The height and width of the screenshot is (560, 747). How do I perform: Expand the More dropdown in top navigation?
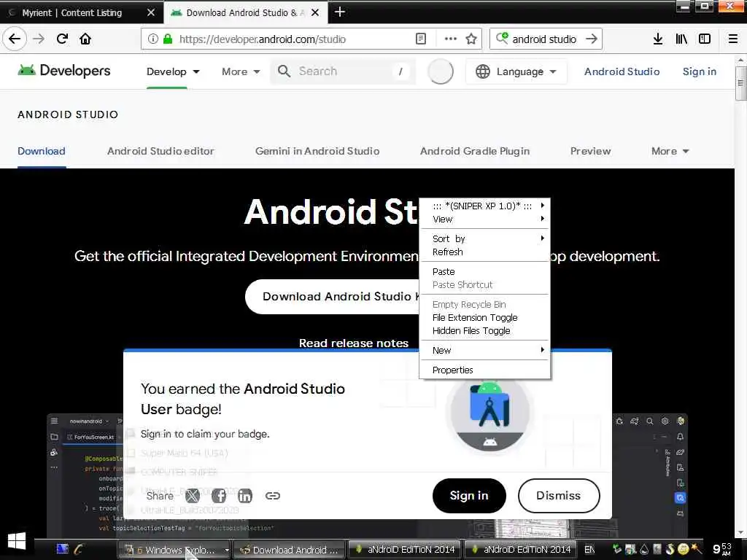point(241,71)
